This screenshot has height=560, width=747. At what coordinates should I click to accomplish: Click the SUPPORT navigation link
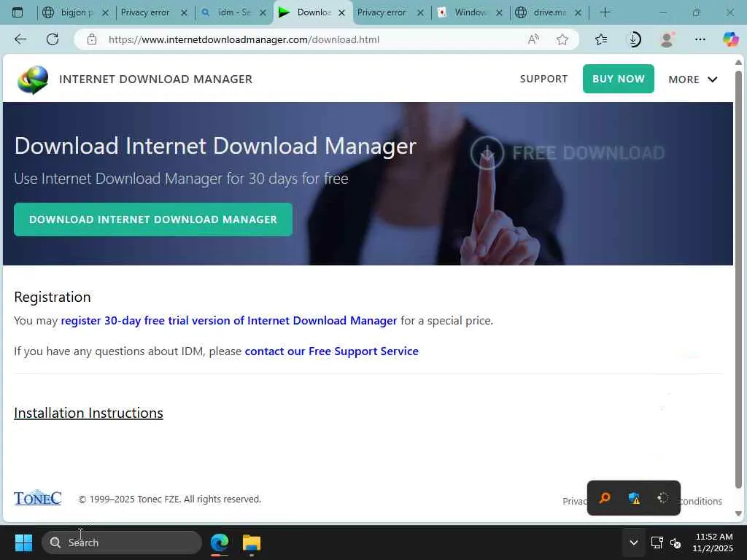[x=543, y=79]
